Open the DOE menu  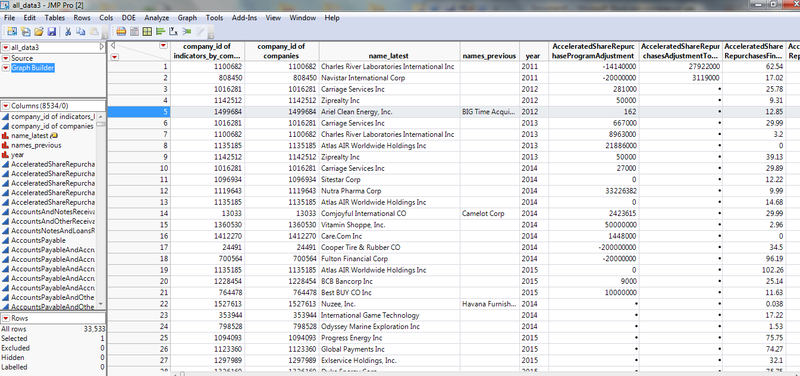[129, 18]
